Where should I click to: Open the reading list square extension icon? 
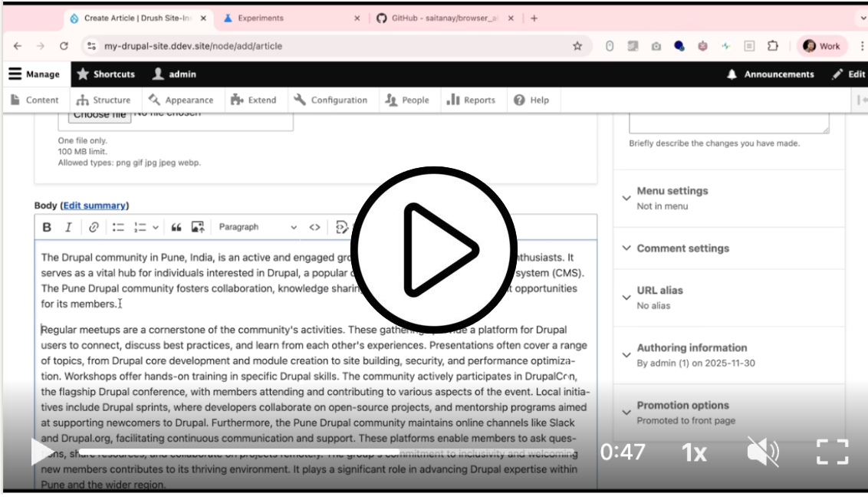pos(749,46)
